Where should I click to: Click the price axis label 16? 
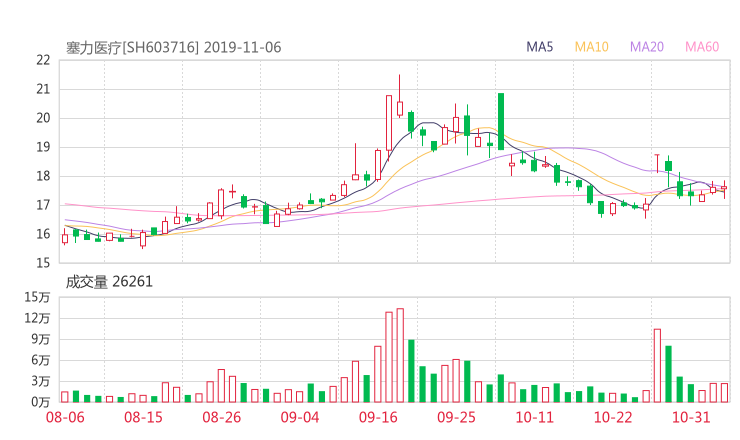click(43, 234)
